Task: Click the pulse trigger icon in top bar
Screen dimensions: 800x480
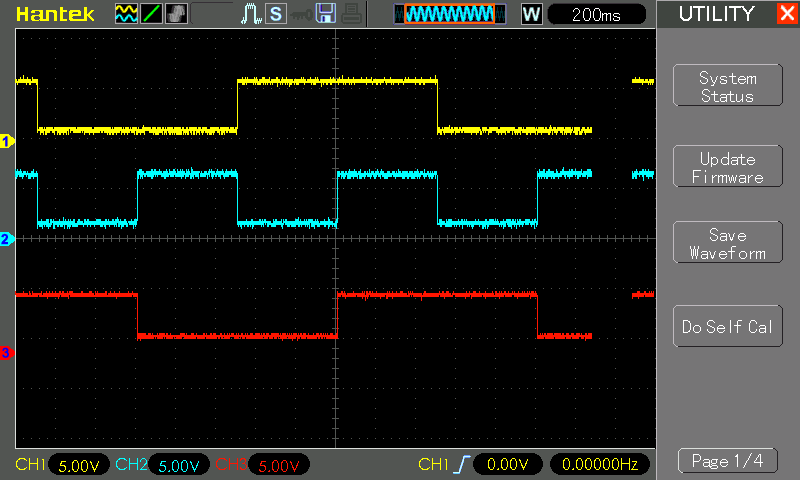Action: click(x=251, y=14)
